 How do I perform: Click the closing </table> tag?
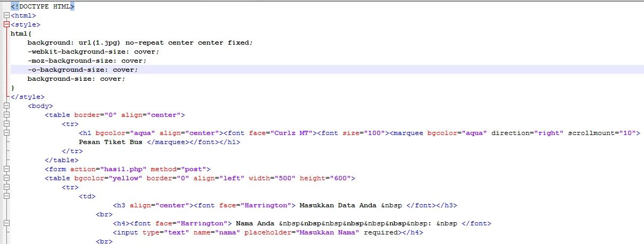coord(62,160)
